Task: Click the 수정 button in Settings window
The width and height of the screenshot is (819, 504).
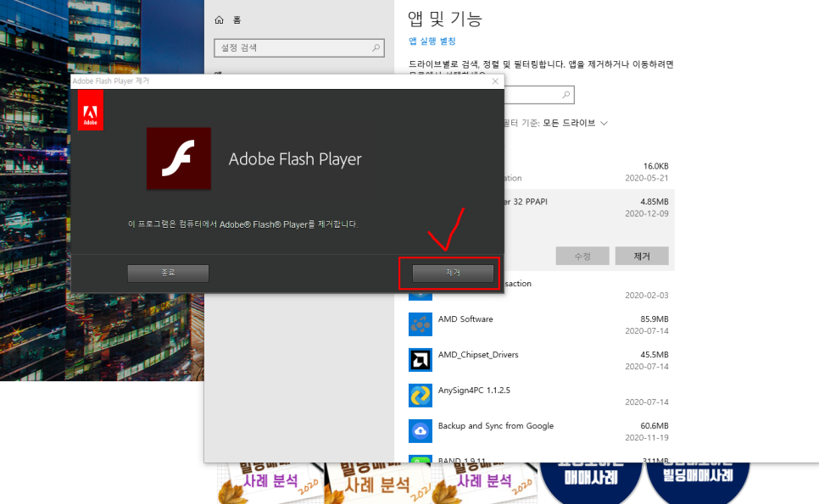Action: 582,256
